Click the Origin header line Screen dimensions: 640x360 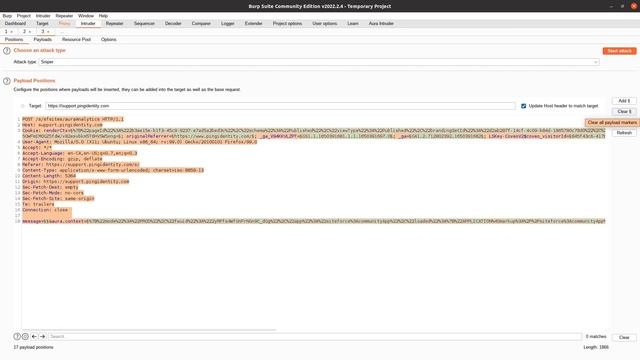76,182
